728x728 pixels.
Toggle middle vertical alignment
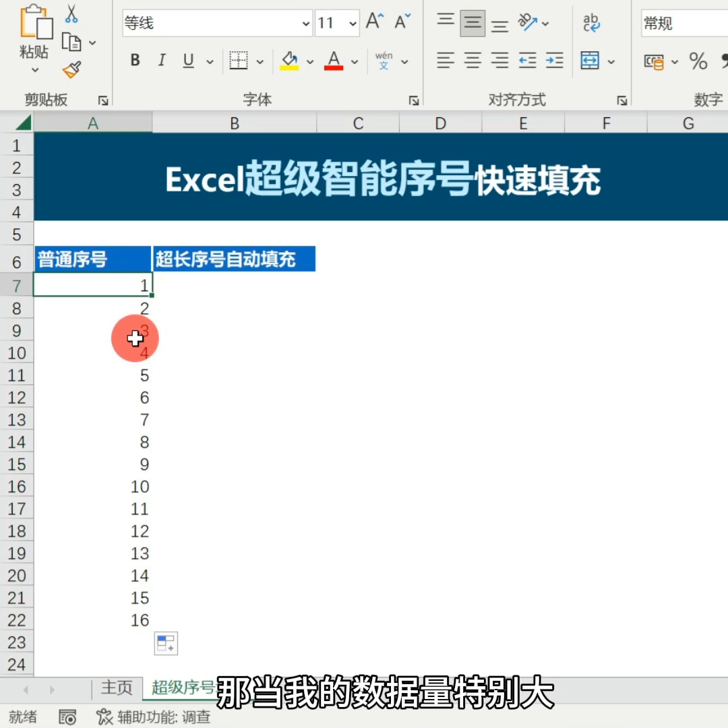pyautogui.click(x=473, y=23)
